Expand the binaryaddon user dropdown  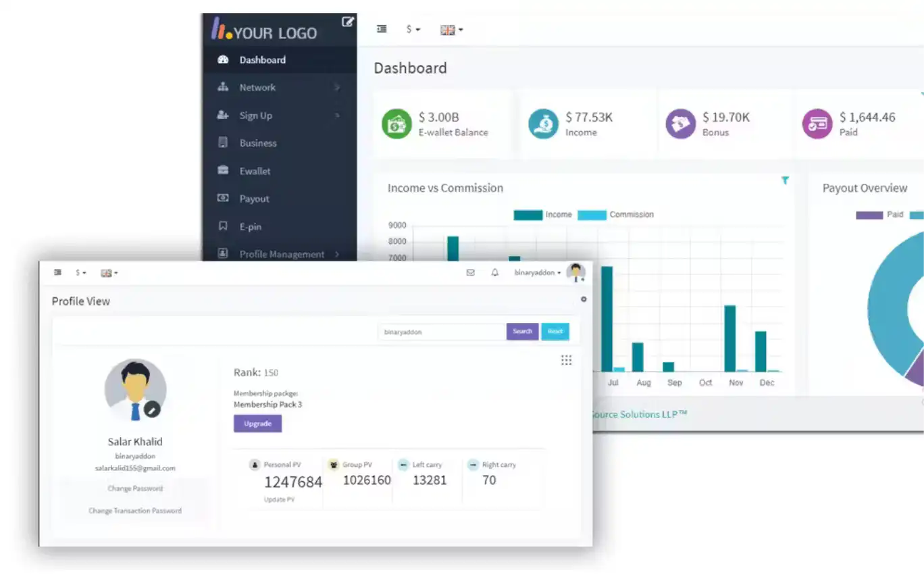click(537, 273)
